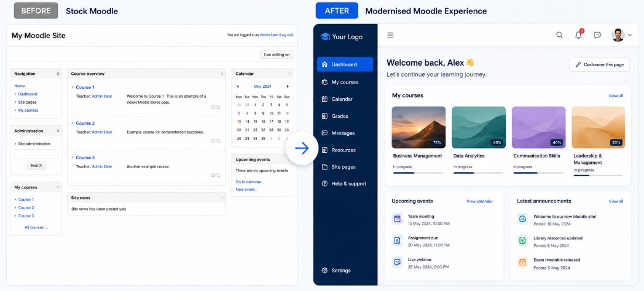
Task: Click the New event link
Action: pyautogui.click(x=246, y=190)
